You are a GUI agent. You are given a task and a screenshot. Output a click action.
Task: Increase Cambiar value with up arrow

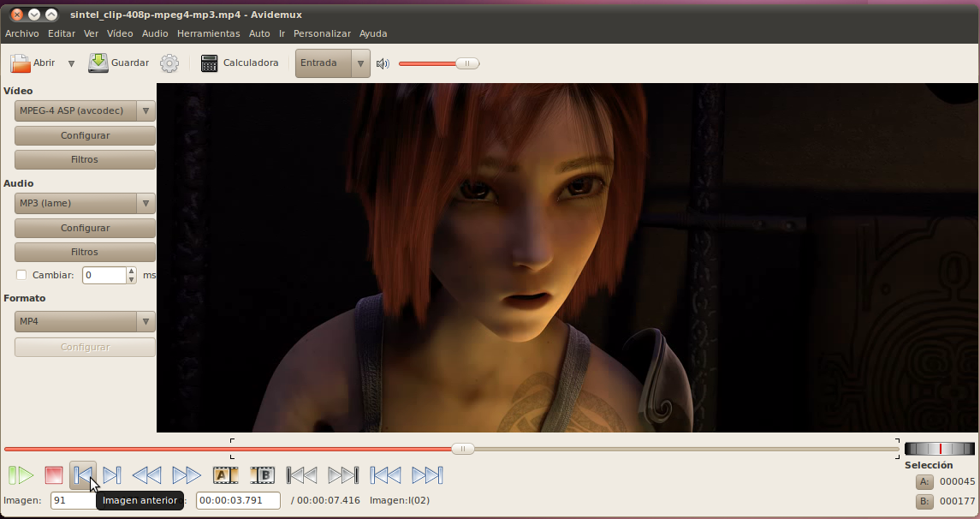(131, 271)
